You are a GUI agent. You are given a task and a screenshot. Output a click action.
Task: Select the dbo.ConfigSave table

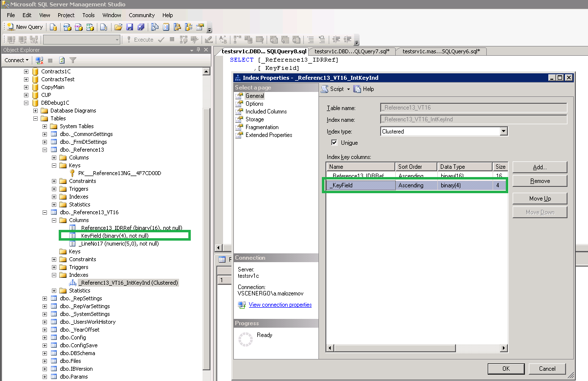coord(78,345)
